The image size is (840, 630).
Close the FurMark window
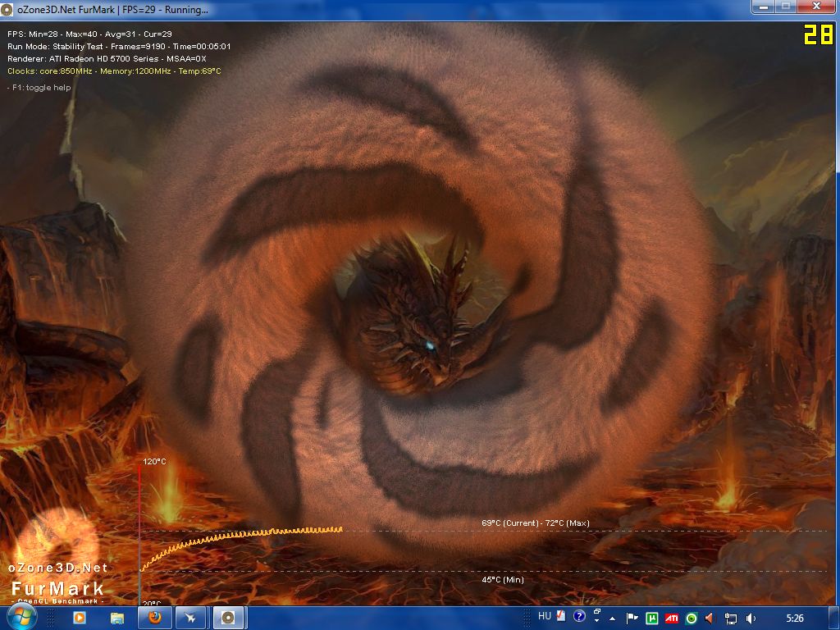coord(816,7)
